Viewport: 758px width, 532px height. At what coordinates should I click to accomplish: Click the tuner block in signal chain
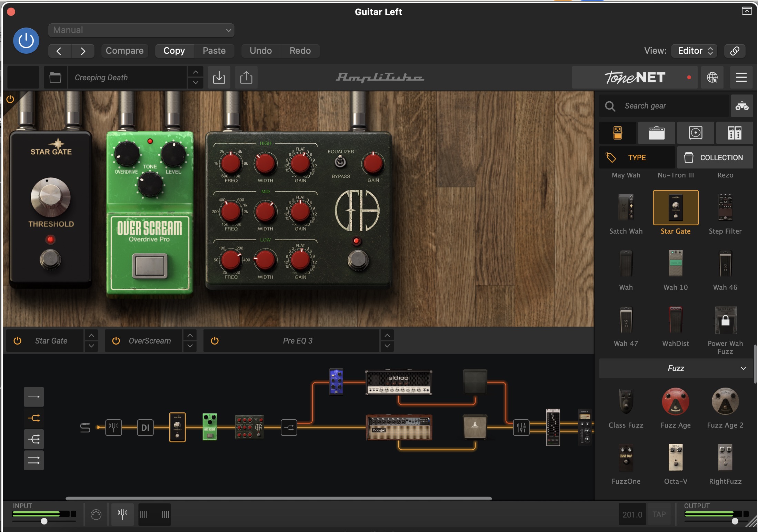click(x=113, y=428)
